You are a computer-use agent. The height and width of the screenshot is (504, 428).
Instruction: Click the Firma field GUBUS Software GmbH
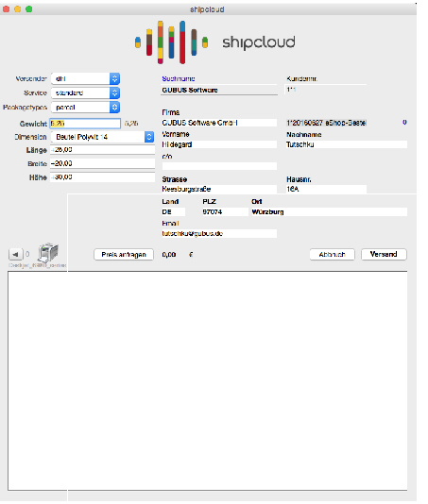coord(219,123)
